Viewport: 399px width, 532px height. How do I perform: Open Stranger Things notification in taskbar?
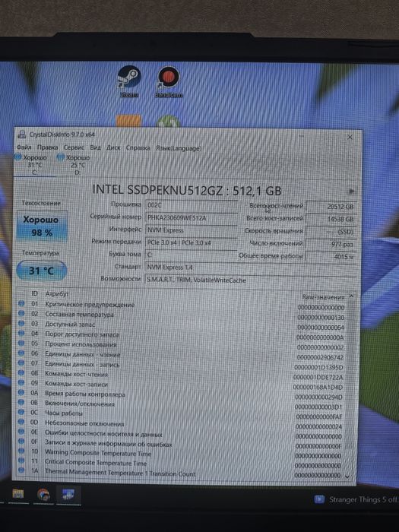point(356,499)
